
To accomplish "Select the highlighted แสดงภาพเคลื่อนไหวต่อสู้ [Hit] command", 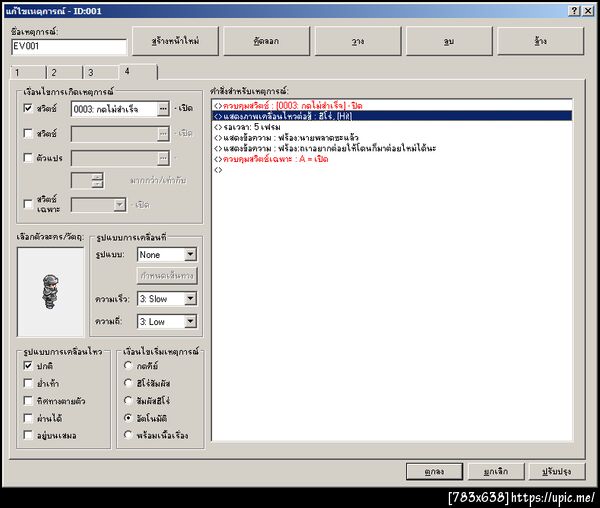I will [392, 116].
